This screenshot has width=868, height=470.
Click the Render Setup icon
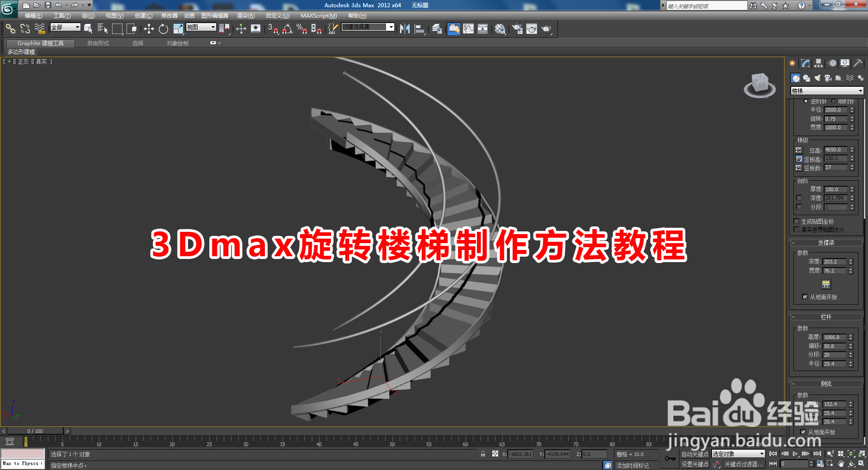[x=518, y=29]
